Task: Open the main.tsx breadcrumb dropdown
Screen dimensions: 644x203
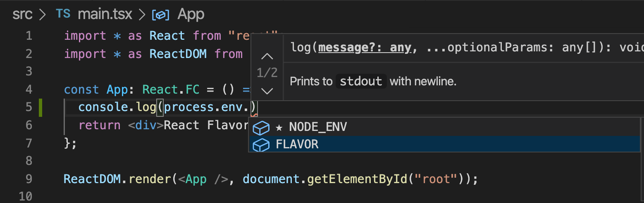Action: 105,15
